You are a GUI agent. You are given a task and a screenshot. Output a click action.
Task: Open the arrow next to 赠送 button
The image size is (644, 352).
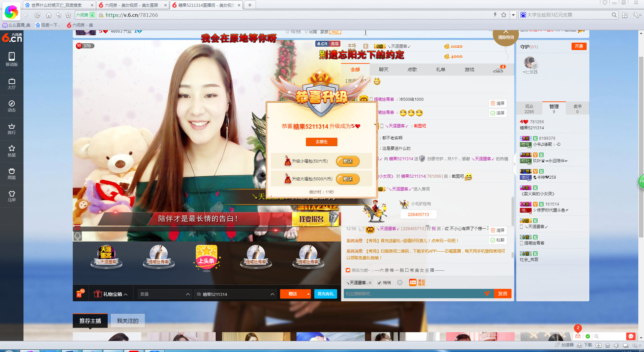[x=308, y=294]
